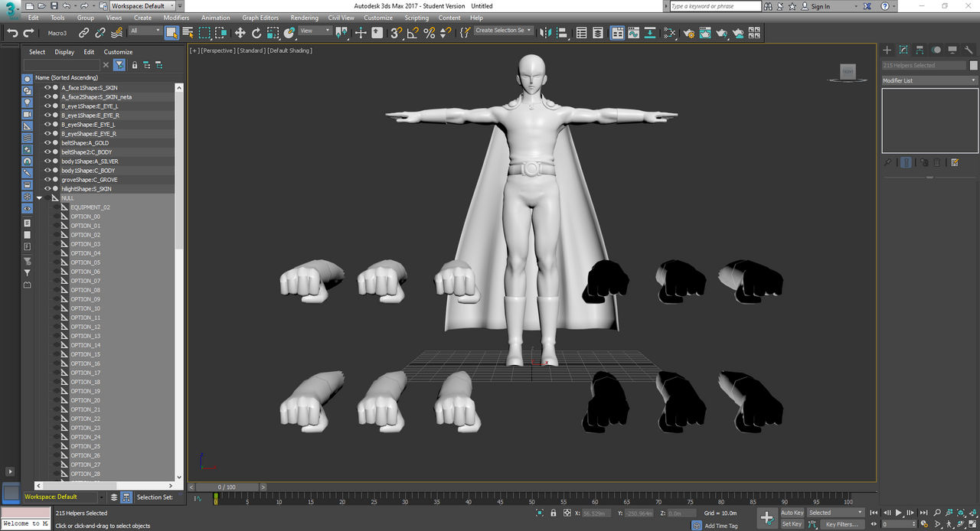Screen dimensions: 980x531
Task: Open the Rendering menu
Action: click(304, 18)
